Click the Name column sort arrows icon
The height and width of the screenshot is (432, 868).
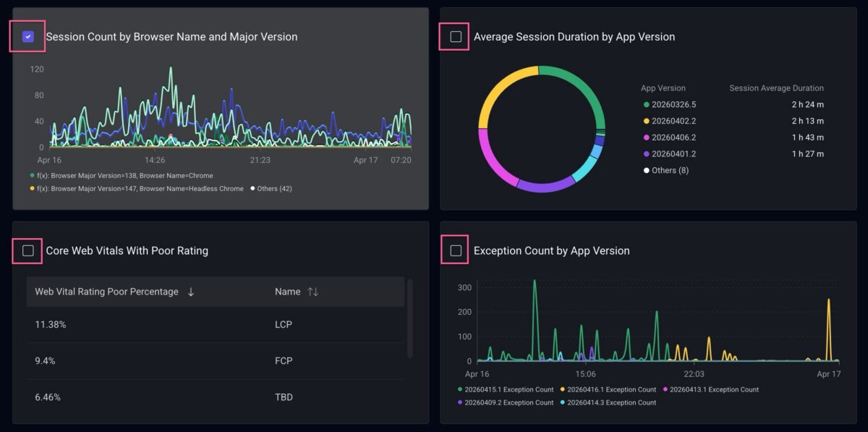tap(312, 292)
